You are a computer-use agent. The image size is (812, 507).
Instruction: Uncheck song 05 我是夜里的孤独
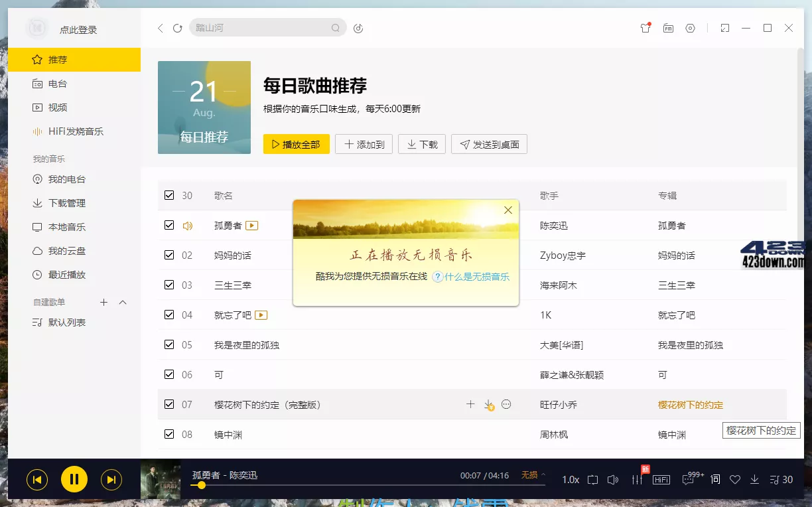(x=169, y=344)
